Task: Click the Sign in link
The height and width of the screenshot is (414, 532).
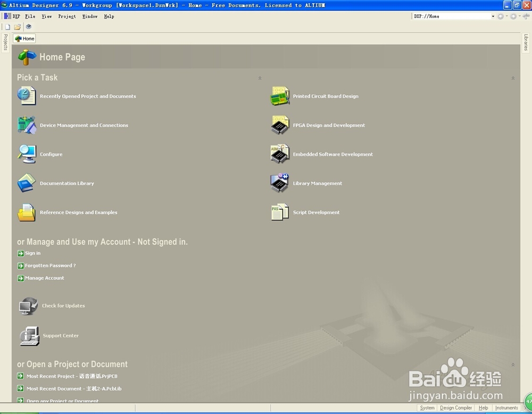Action: tap(32, 254)
